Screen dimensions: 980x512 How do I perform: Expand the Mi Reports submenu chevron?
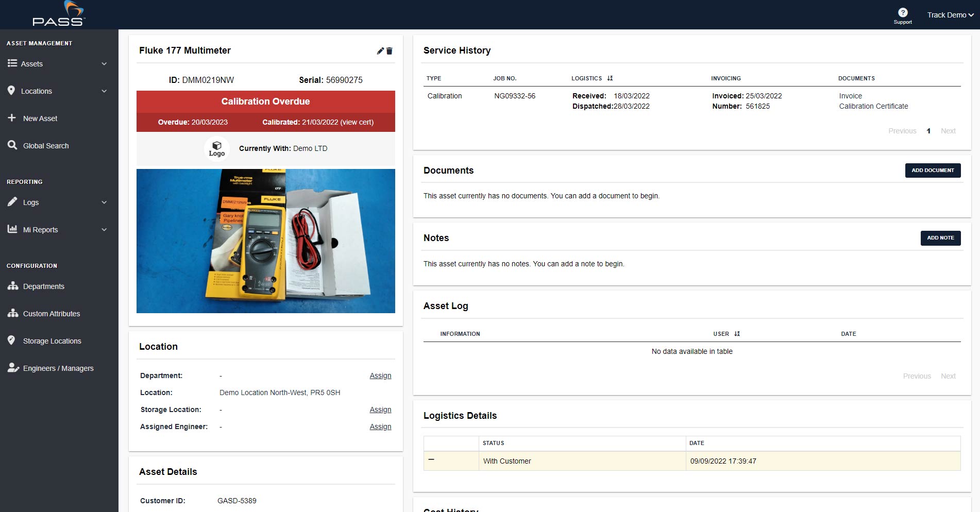(104, 230)
